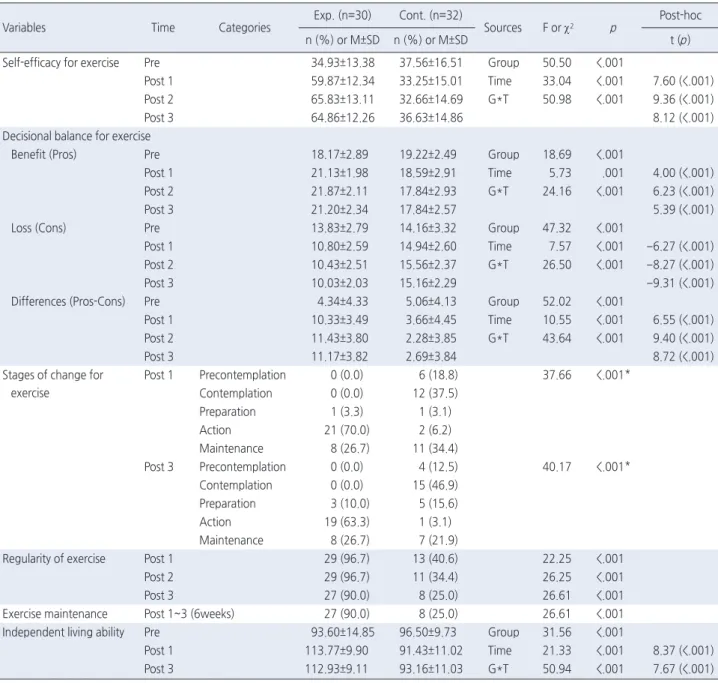Click count '13 (40.6)'
The width and height of the screenshot is (718, 683).
(435, 558)
